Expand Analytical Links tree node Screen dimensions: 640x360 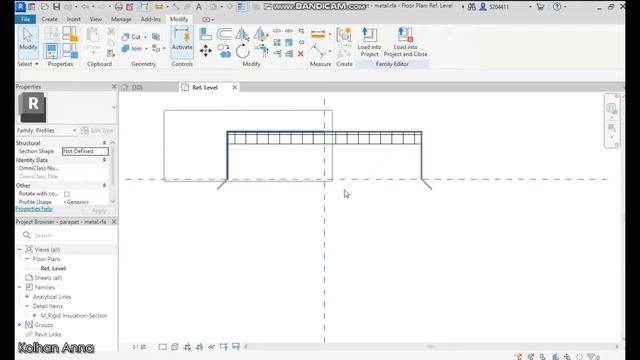[x=27, y=297]
